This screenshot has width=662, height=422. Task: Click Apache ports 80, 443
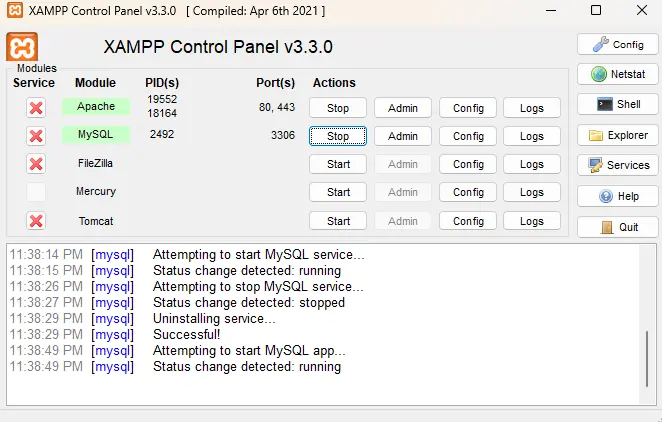pyautogui.click(x=277, y=107)
